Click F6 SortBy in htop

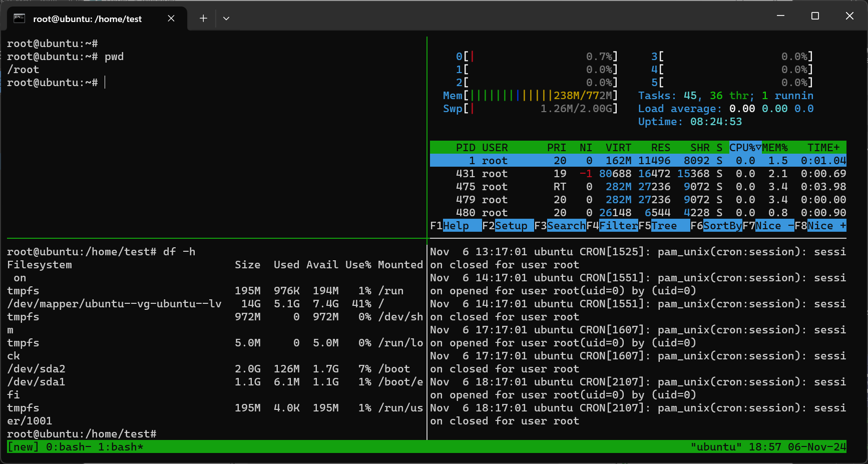coord(716,226)
